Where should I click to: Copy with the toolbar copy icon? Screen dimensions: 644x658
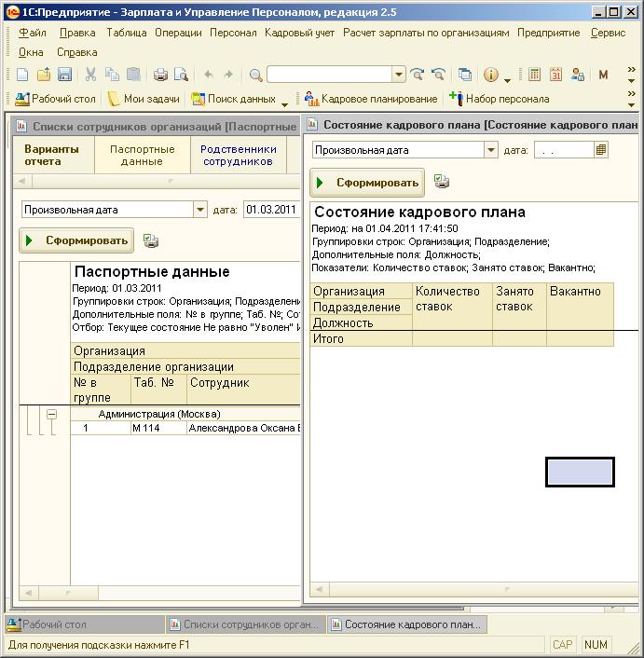(x=112, y=75)
